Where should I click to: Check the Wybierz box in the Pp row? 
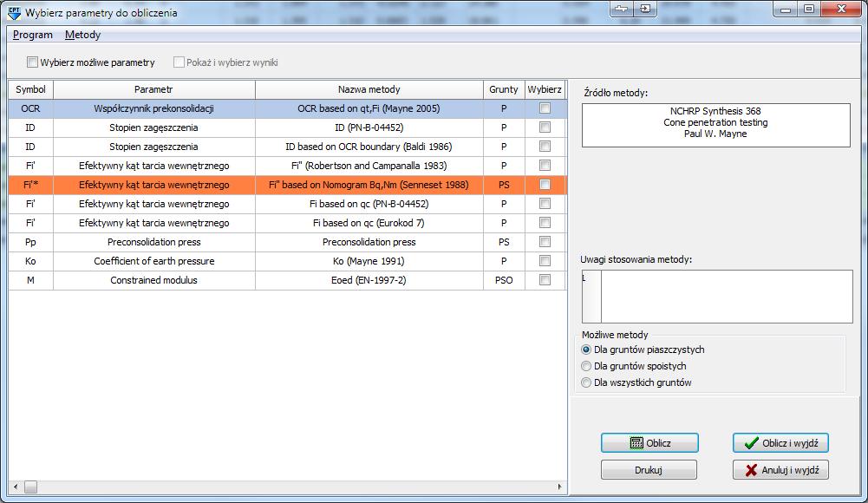point(545,242)
